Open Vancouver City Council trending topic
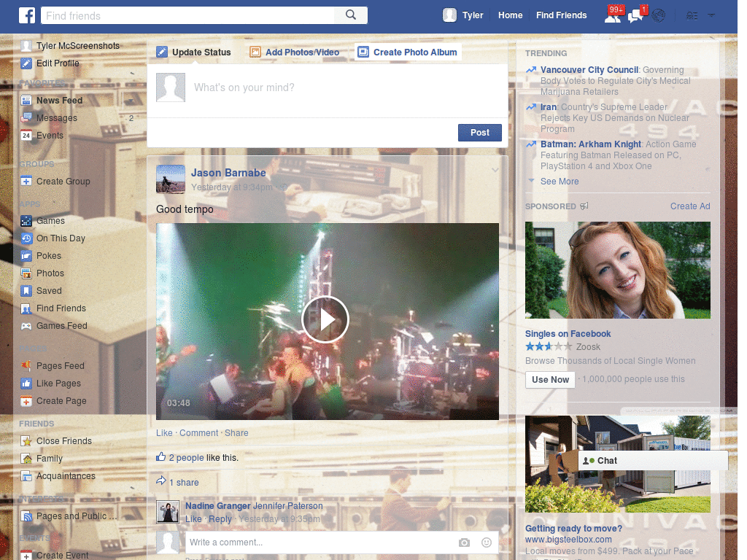 (x=589, y=70)
